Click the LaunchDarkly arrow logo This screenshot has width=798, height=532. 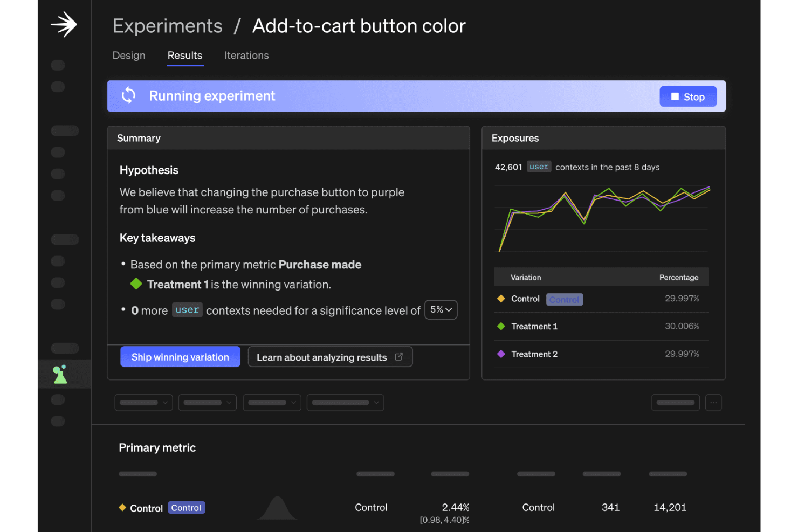(x=64, y=25)
